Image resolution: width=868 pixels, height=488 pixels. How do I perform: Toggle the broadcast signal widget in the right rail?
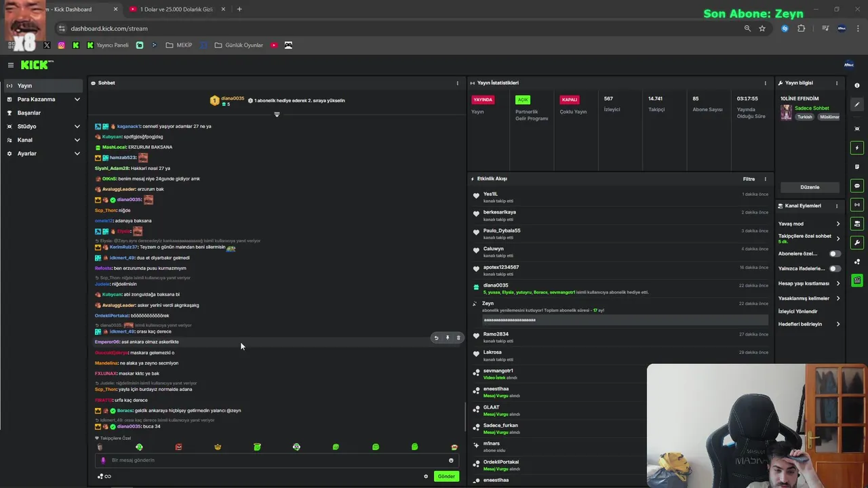point(857,205)
